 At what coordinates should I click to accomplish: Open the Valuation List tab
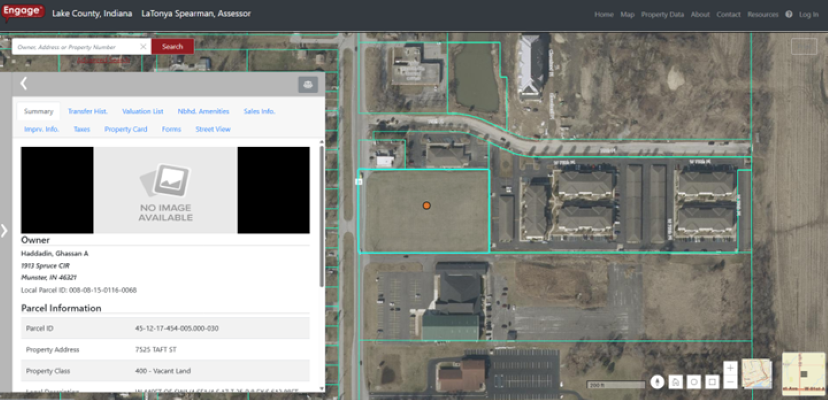tap(143, 111)
